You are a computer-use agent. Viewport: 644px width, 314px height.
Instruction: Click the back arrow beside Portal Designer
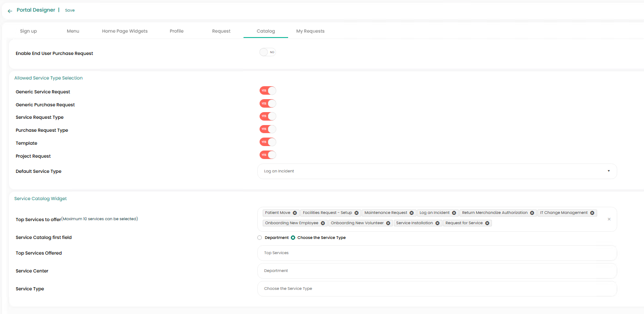(x=10, y=11)
